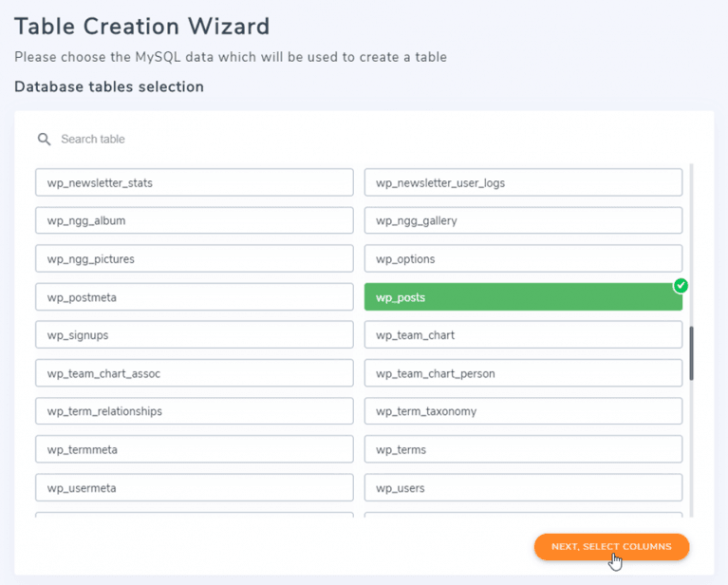Viewport: 728px width, 585px height.
Task: Click the table list scrollbar thumb
Action: 692,354
